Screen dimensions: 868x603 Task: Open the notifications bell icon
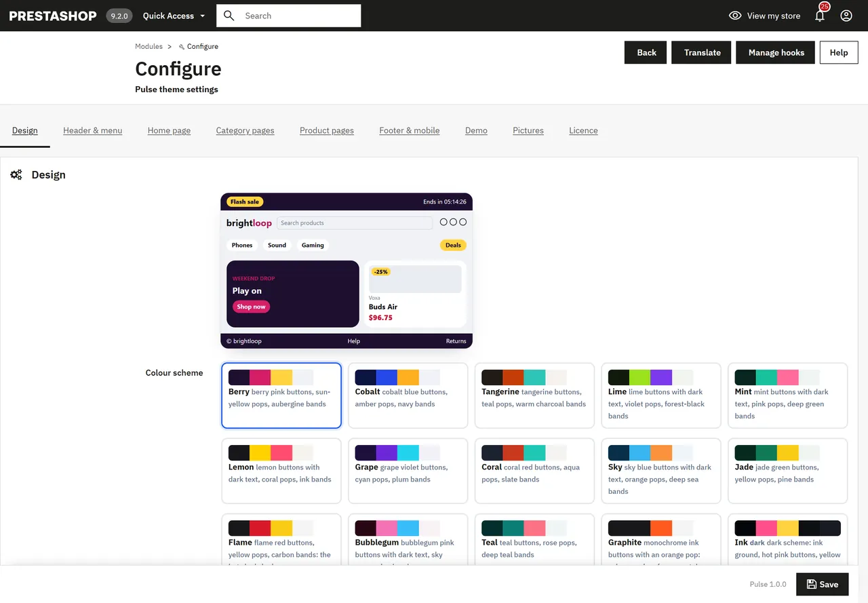click(x=820, y=16)
